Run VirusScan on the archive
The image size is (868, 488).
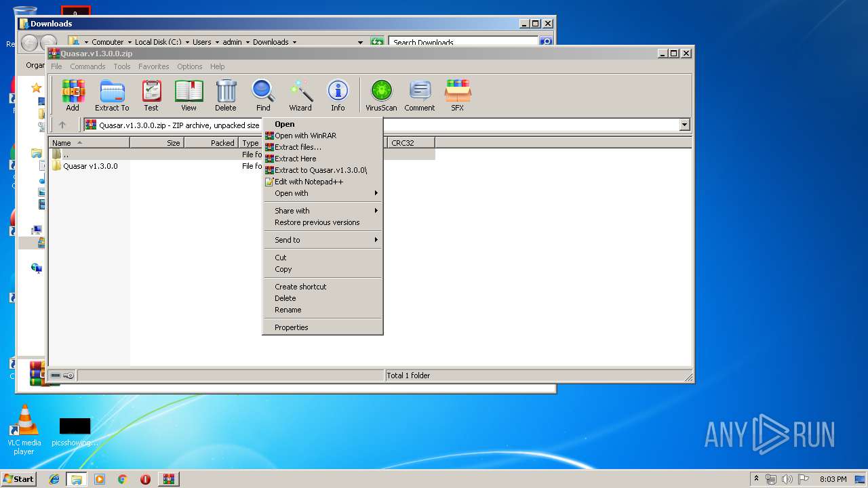coord(381,96)
